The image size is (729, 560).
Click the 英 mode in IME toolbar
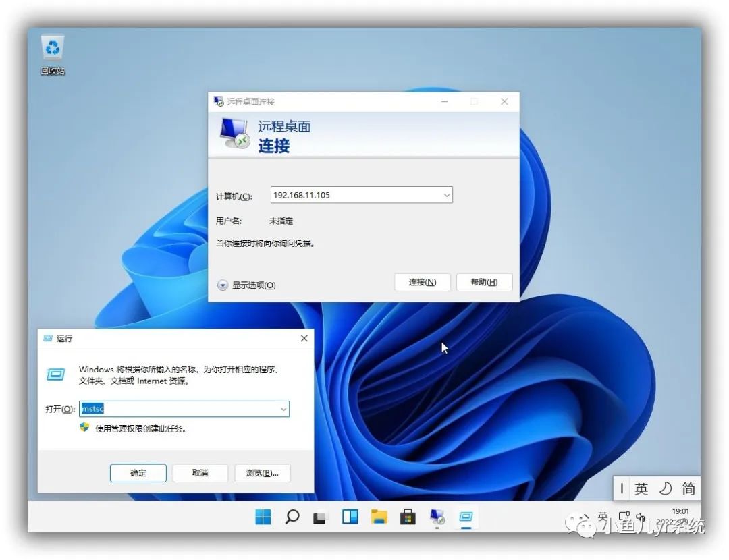tap(641, 488)
